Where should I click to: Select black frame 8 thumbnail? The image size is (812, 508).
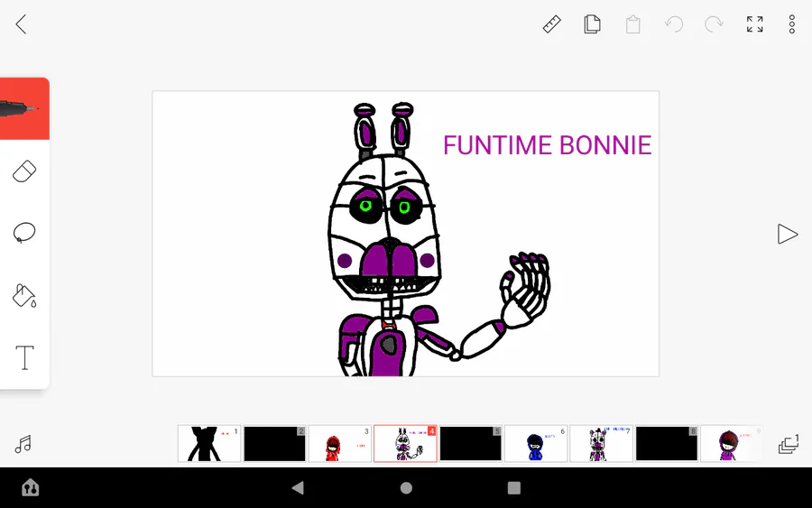[x=666, y=443]
